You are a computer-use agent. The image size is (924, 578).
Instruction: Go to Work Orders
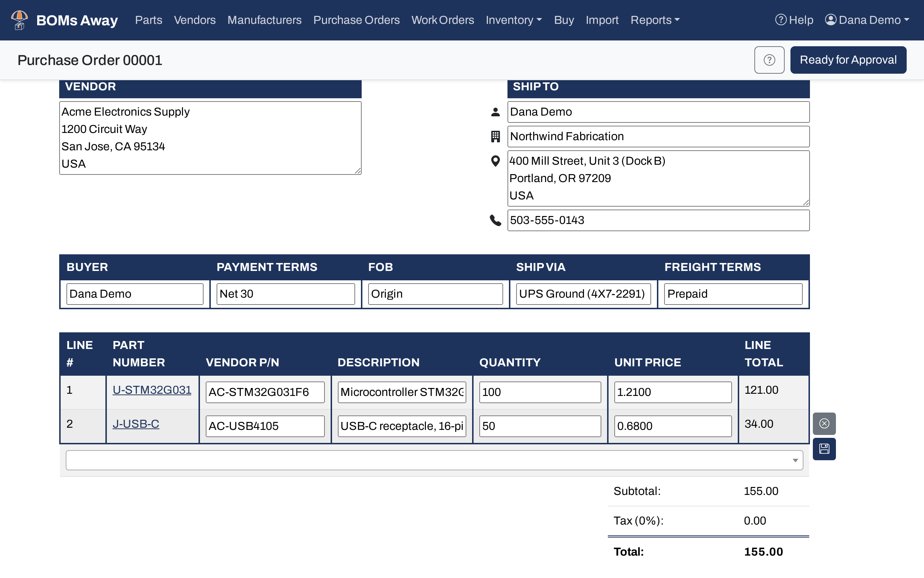[443, 20]
